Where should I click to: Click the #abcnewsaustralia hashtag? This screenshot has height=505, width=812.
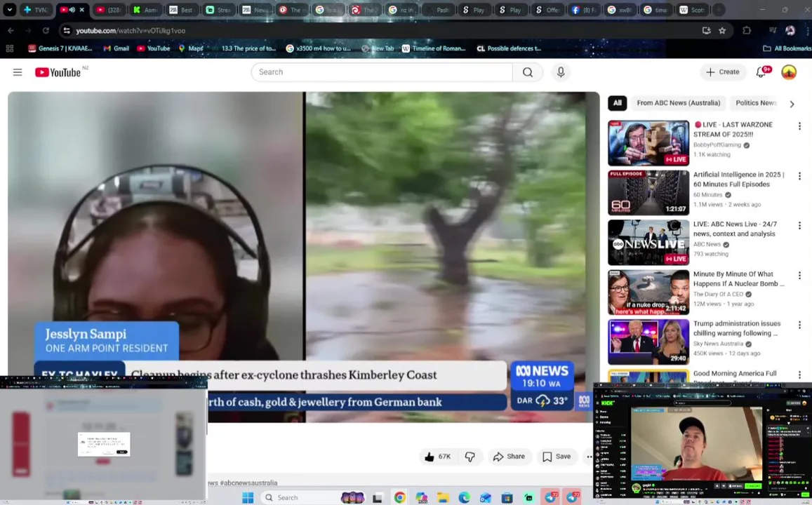[248, 483]
